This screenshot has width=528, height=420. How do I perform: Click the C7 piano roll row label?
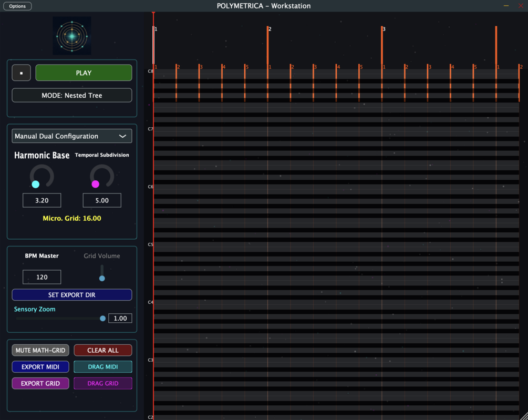point(150,129)
